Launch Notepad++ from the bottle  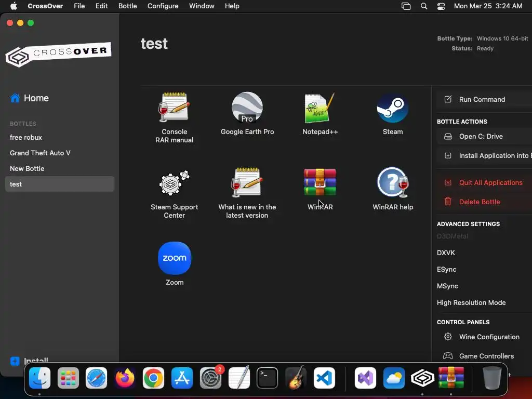click(x=320, y=114)
